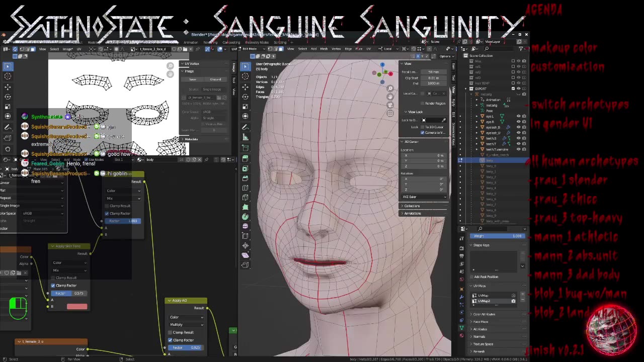Click the pan hand gizmo in viewport
The image size is (644, 362).
pyautogui.click(x=390, y=97)
